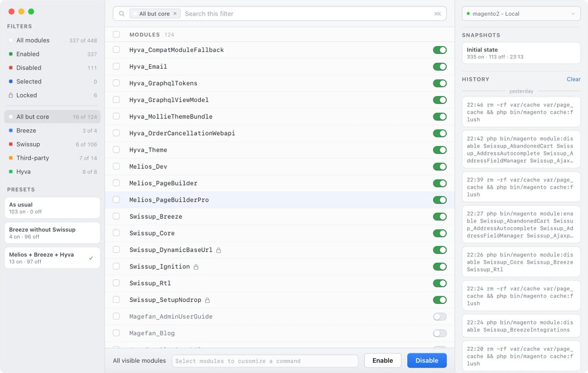
Task: Click the Enable button
Action: coord(383,361)
